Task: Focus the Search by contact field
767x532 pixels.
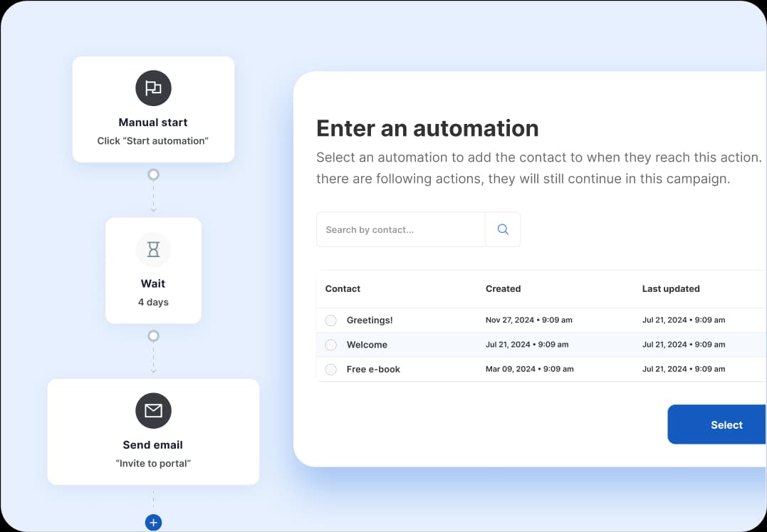Action: coord(400,229)
